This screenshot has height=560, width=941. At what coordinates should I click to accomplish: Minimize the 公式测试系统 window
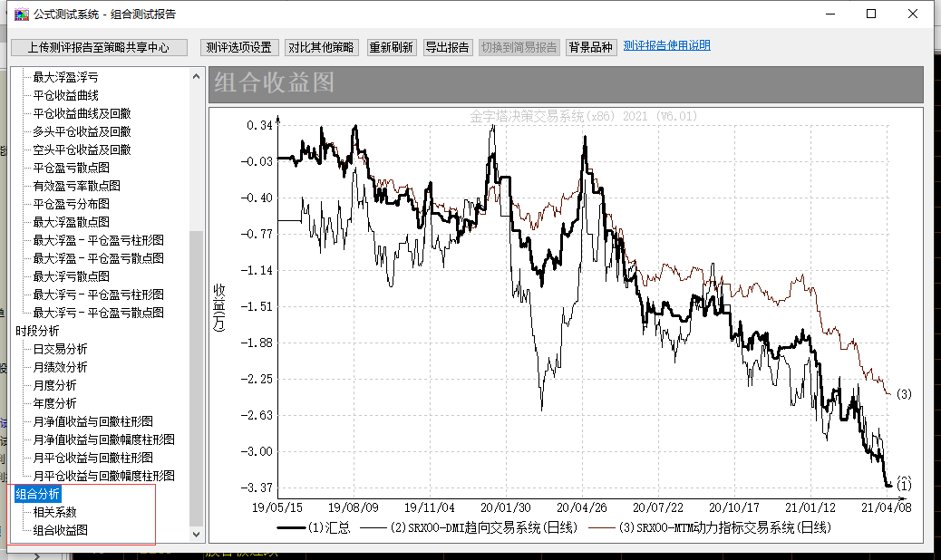click(830, 14)
